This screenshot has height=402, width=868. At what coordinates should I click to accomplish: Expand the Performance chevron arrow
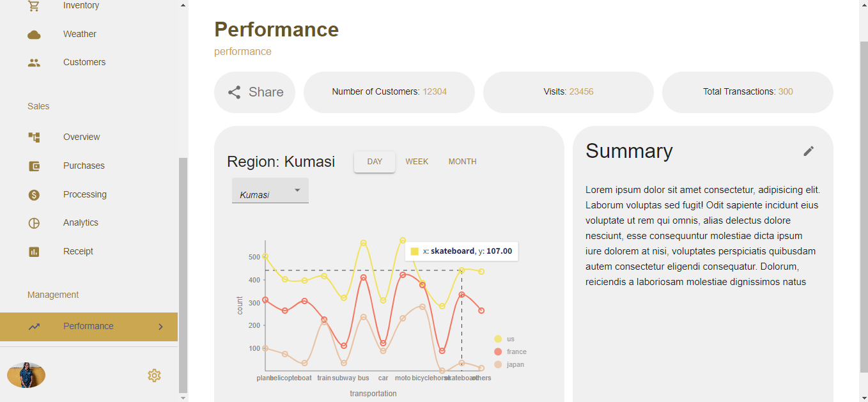(160, 327)
